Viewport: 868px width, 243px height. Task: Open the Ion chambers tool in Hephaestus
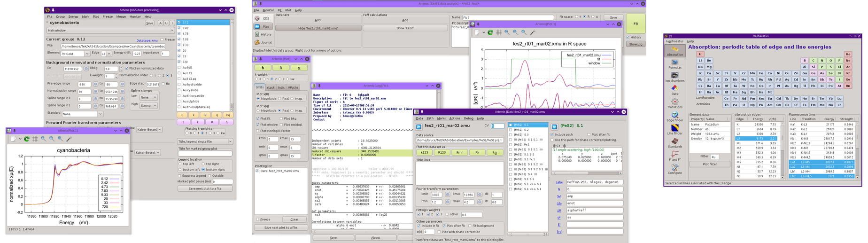click(674, 76)
